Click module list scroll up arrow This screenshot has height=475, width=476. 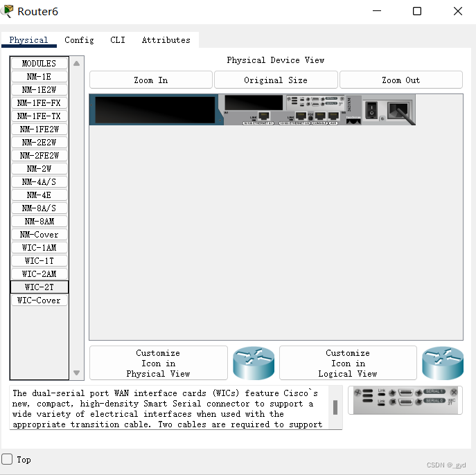pos(76,64)
